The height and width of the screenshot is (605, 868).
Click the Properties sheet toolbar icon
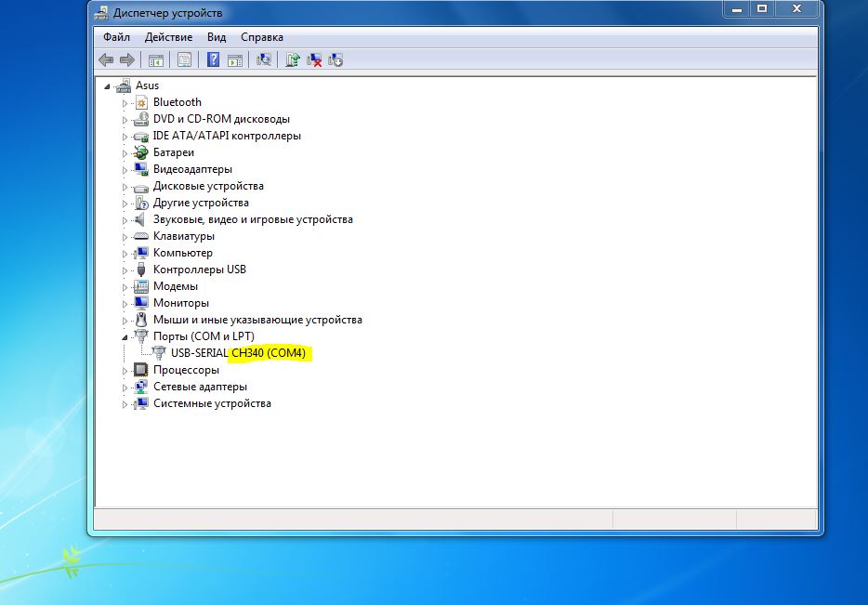pos(184,60)
